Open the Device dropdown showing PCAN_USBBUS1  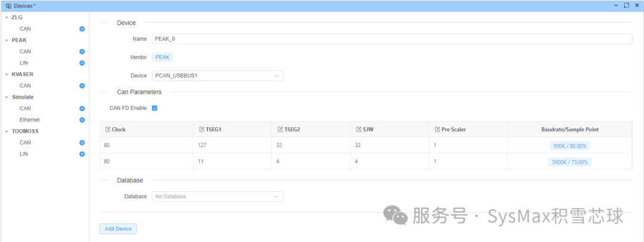click(x=217, y=76)
